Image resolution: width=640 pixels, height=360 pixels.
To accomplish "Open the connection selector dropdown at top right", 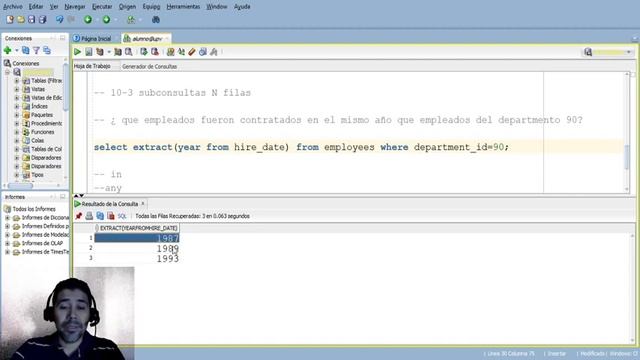I will (x=629, y=52).
